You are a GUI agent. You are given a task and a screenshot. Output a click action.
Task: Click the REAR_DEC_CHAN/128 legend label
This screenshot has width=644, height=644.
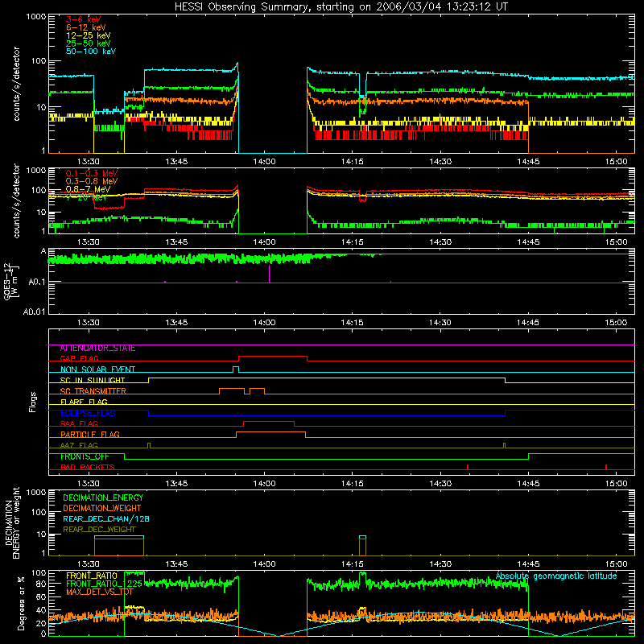pos(106,519)
